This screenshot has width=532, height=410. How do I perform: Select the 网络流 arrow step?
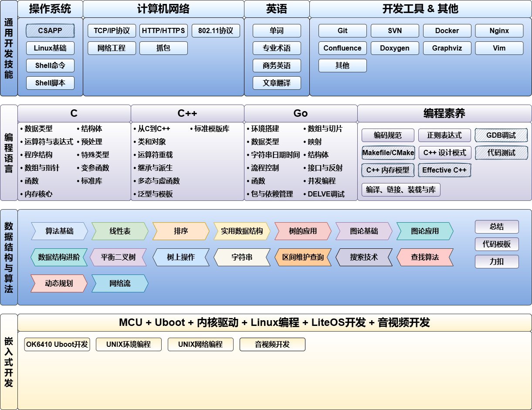tap(120, 284)
